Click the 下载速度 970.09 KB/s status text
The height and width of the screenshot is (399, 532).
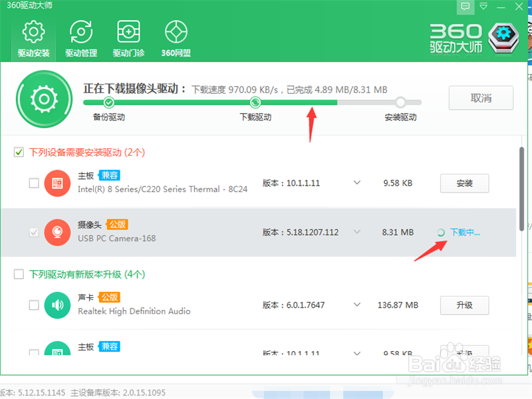(x=235, y=90)
